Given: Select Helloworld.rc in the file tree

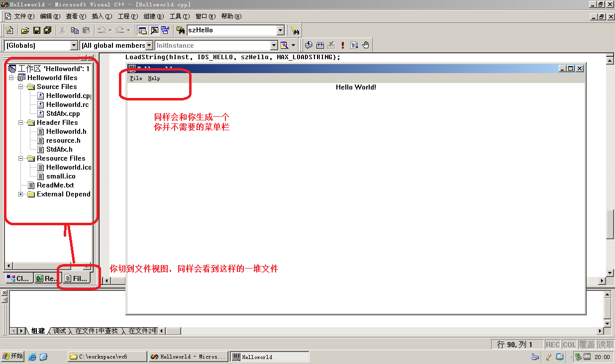Looking at the screenshot, I should click(x=67, y=104).
